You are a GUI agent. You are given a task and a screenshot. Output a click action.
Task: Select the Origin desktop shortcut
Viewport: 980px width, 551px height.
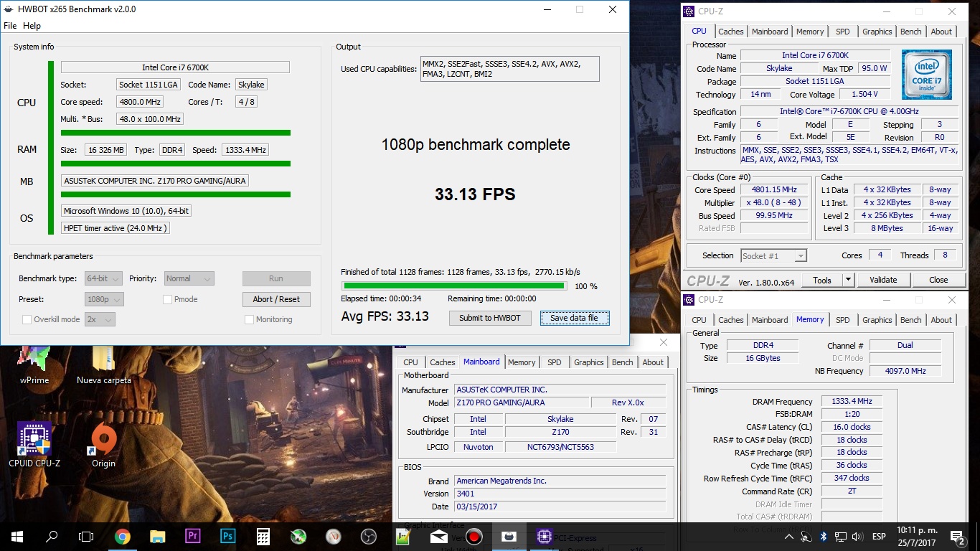[104, 445]
